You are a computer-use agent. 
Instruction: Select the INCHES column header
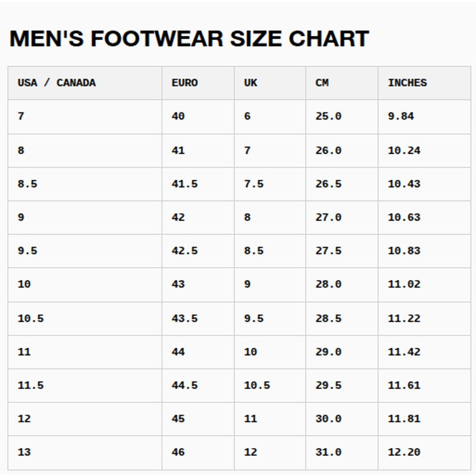pyautogui.click(x=424, y=83)
